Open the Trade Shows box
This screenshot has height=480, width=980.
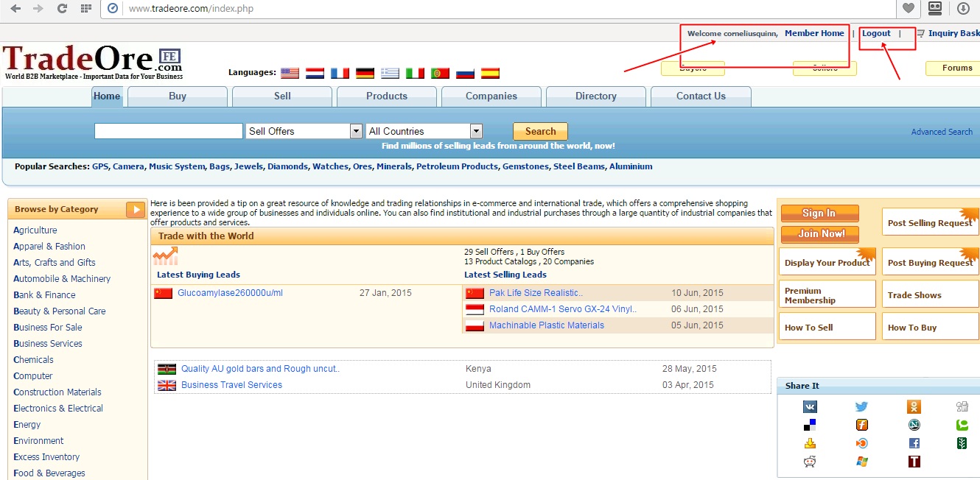(x=930, y=294)
